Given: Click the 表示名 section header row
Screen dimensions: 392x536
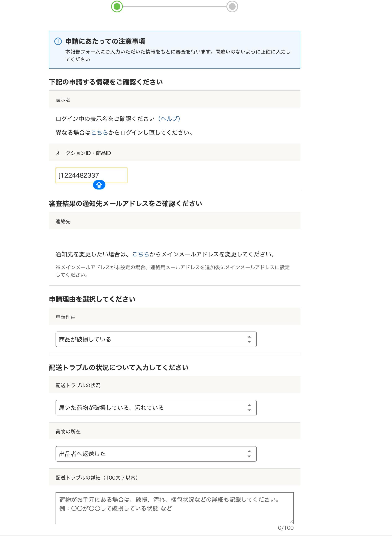Looking at the screenshot, I should tap(174, 100).
